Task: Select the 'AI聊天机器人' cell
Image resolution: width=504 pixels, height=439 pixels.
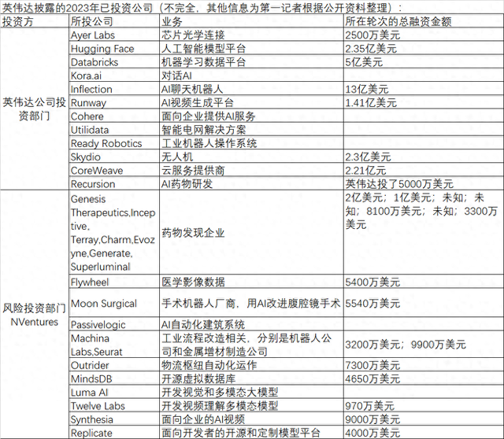Action: point(251,89)
